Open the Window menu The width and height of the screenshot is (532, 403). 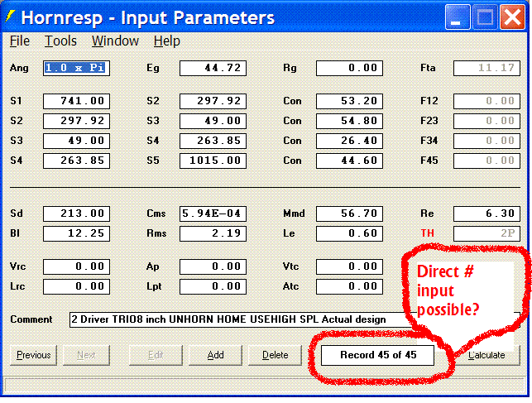(115, 41)
